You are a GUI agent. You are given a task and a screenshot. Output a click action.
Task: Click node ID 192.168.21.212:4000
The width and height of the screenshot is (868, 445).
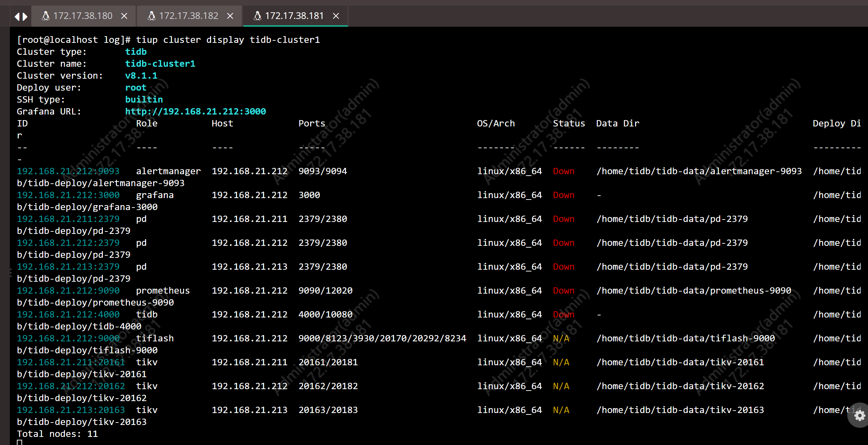click(x=68, y=314)
